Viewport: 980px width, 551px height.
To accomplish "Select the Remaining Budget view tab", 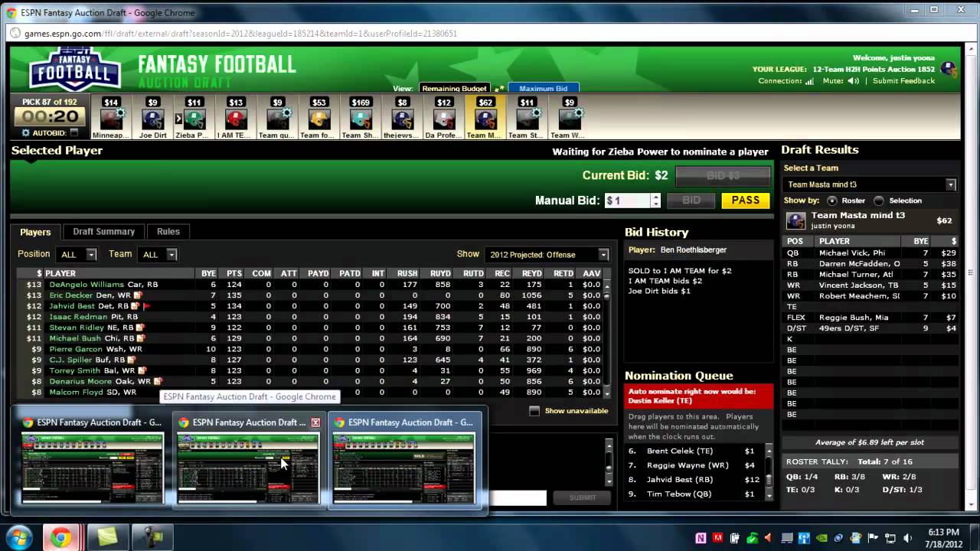I will (454, 89).
